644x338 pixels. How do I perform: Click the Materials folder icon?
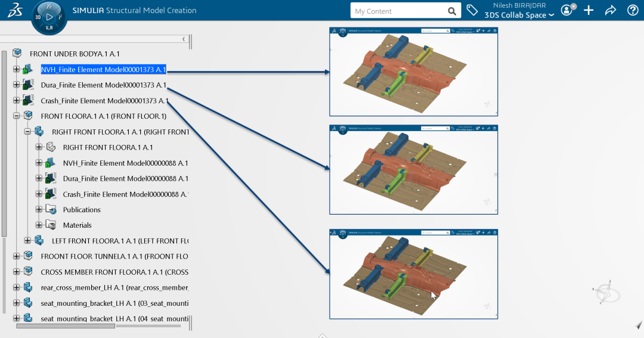[x=51, y=225]
